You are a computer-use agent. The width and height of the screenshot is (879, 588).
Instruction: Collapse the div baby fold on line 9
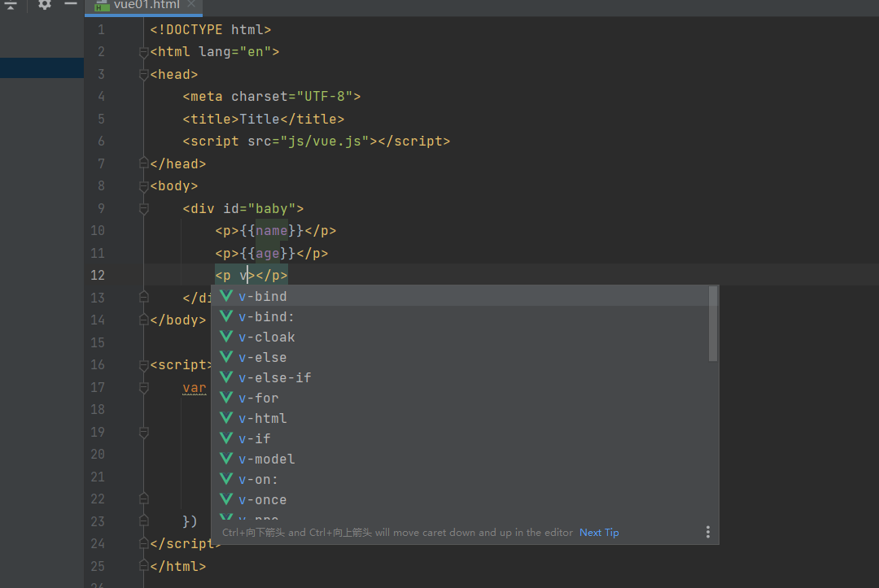(143, 209)
